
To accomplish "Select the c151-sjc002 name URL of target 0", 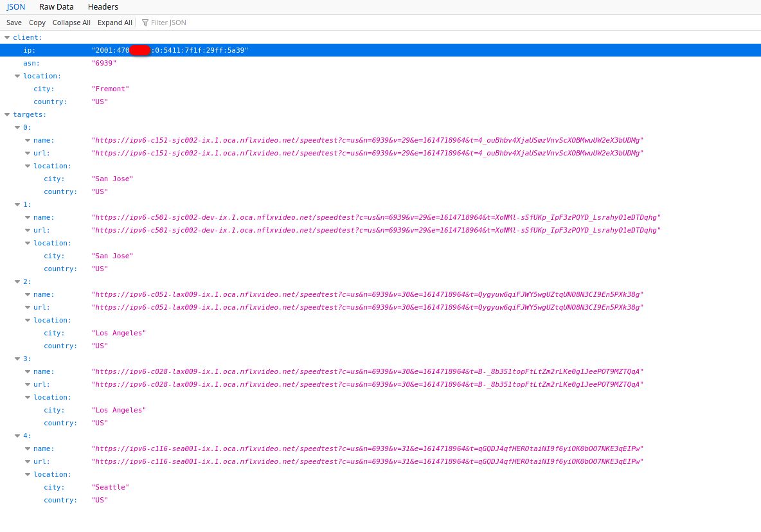I will pos(368,140).
